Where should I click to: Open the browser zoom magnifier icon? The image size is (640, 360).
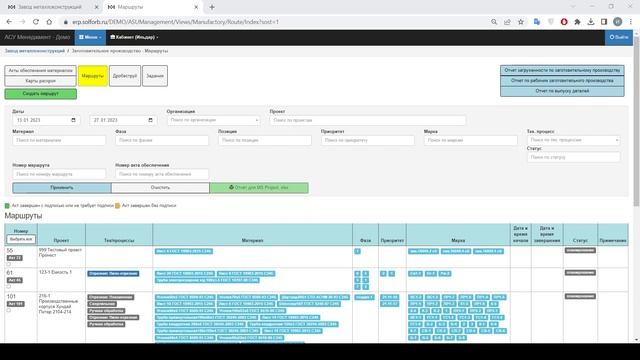pyautogui.click(x=494, y=22)
